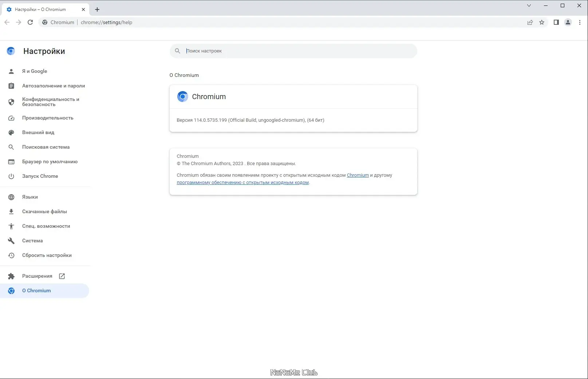The height and width of the screenshot is (379, 588).
Task: Open the 'Система' settings section
Action: click(x=32, y=241)
